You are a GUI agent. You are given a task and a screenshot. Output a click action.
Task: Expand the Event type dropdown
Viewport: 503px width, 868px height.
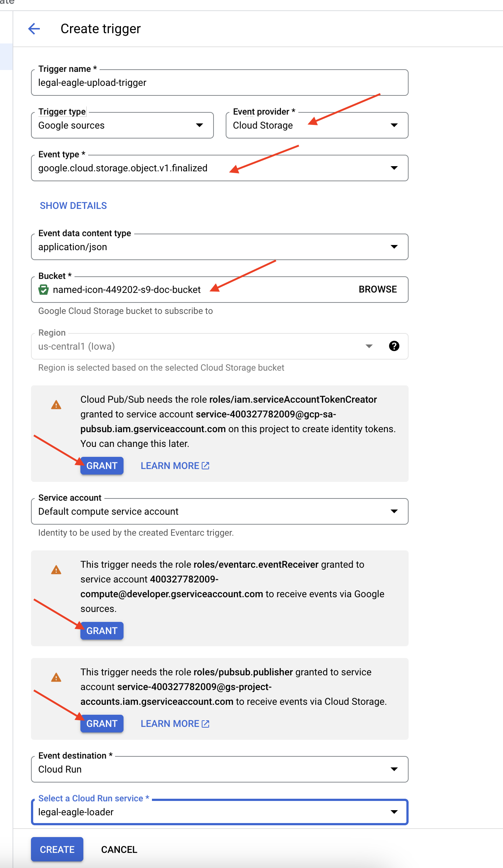coord(219,168)
